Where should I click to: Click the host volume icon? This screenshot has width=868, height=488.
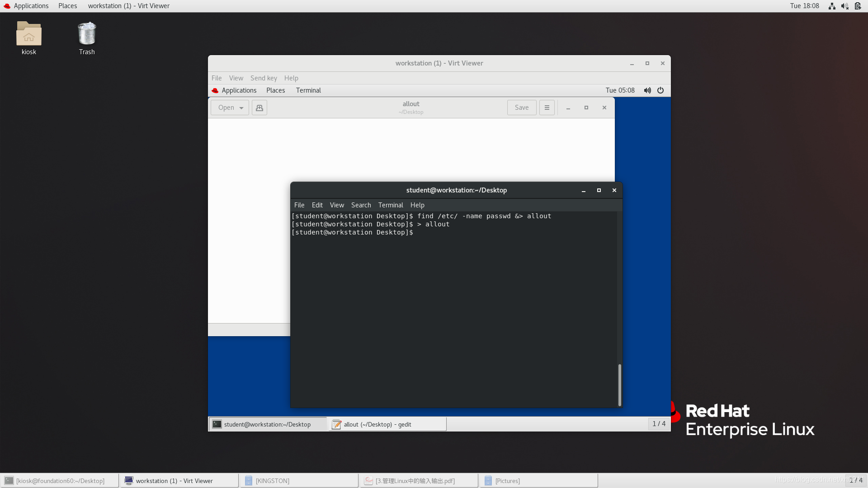(x=844, y=6)
